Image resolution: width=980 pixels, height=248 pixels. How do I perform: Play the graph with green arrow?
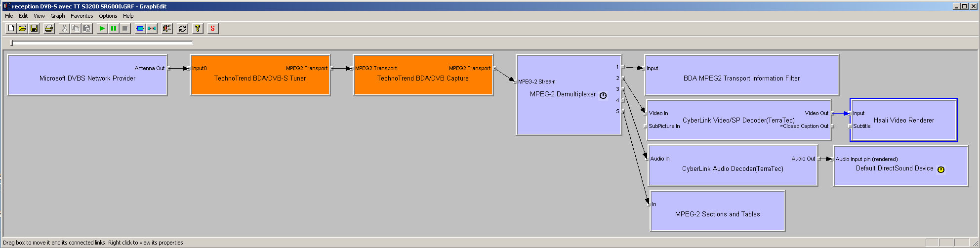click(102, 29)
